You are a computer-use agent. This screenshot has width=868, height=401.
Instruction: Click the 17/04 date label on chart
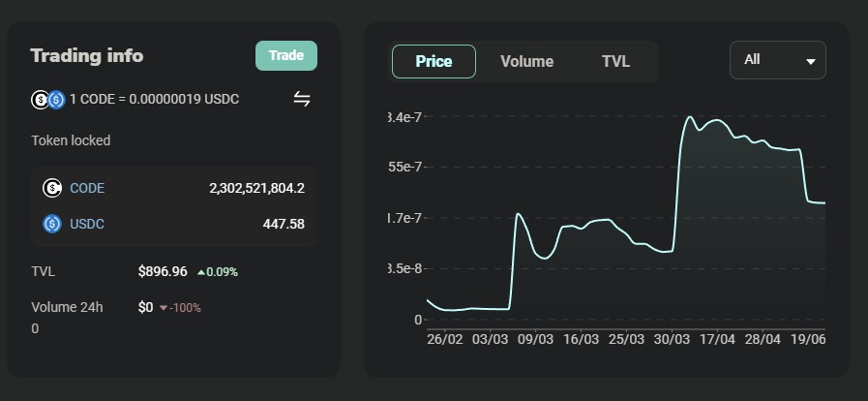[x=717, y=339]
